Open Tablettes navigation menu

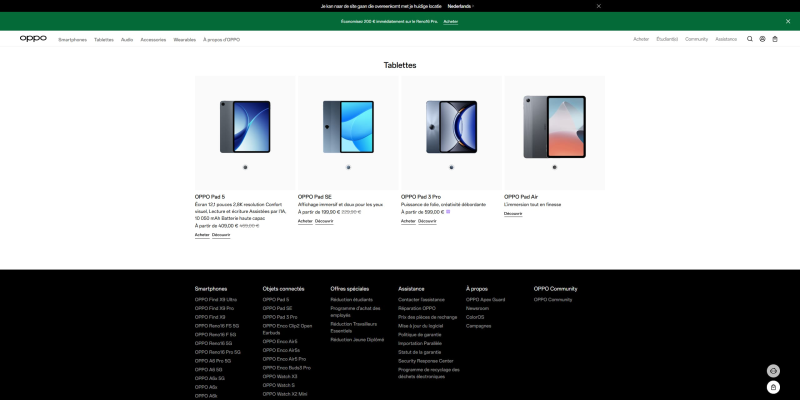pos(104,39)
